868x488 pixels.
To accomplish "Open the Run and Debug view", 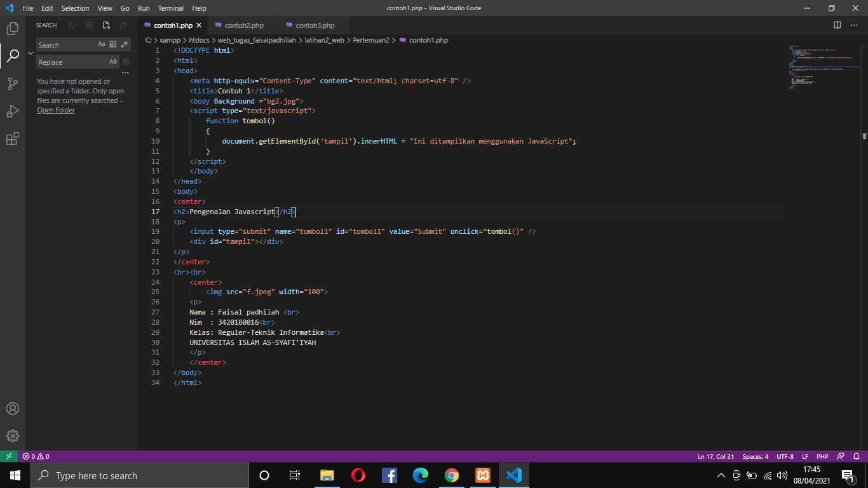I will [x=13, y=111].
